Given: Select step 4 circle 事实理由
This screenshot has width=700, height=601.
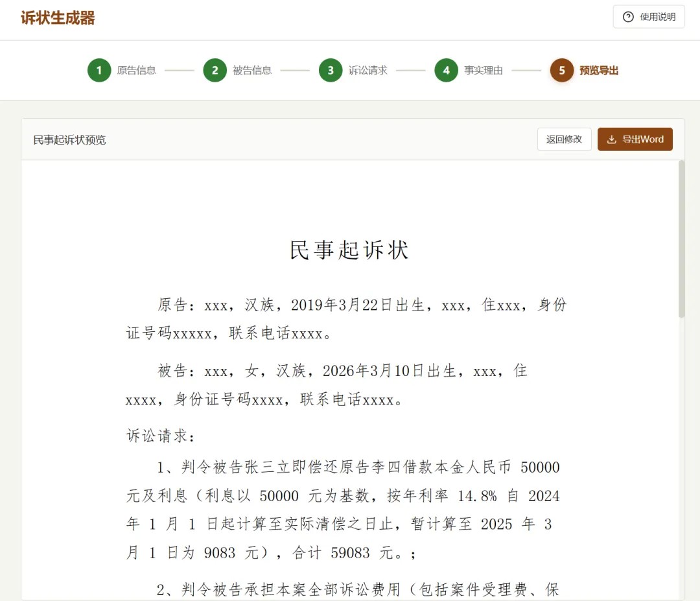Looking at the screenshot, I should click(446, 70).
